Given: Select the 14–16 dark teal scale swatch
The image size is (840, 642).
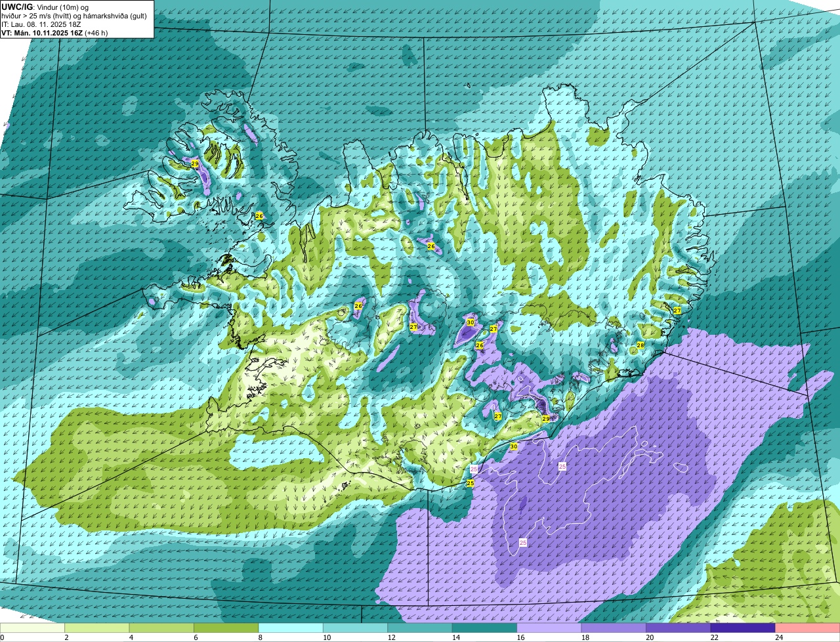Looking at the screenshot, I should click(x=485, y=628).
